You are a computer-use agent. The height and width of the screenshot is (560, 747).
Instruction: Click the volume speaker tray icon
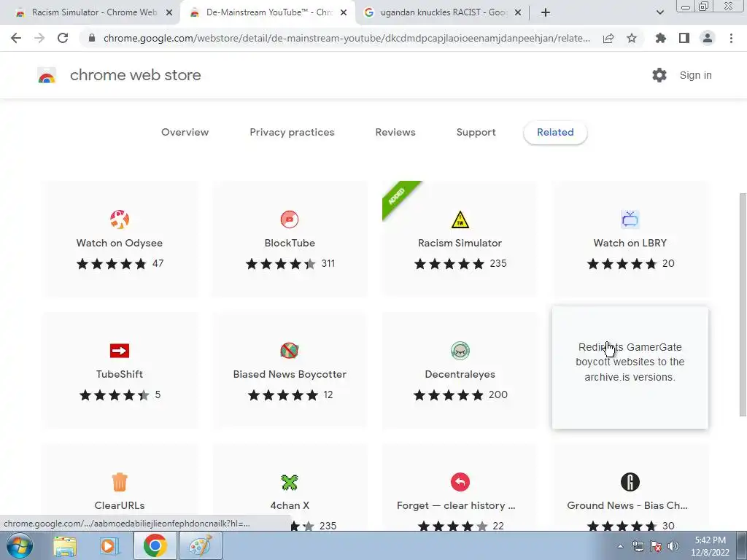(673, 546)
